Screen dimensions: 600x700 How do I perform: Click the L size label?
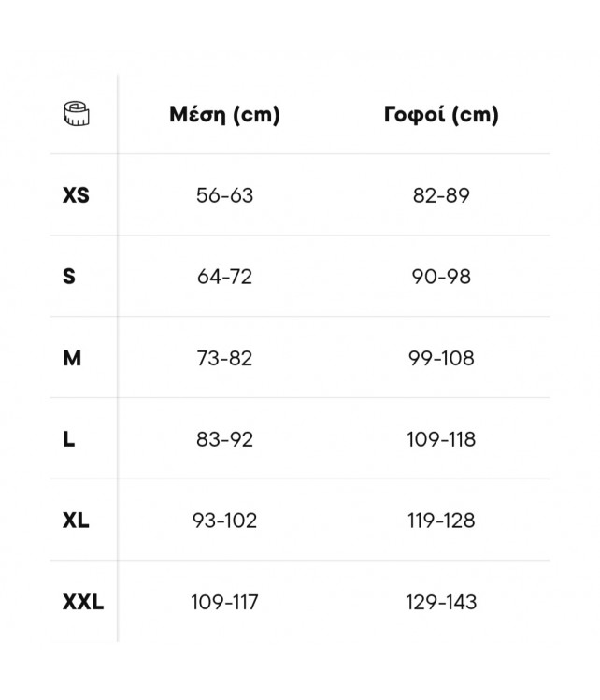pyautogui.click(x=68, y=439)
